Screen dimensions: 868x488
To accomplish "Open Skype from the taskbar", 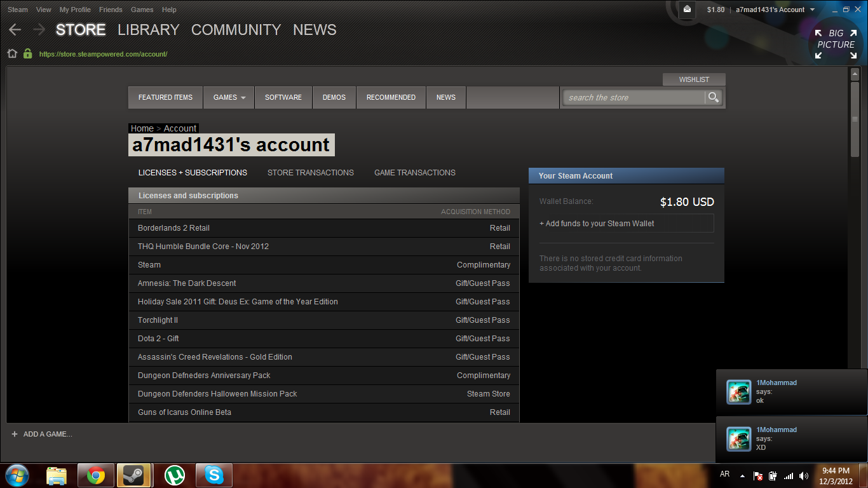I will (x=214, y=475).
